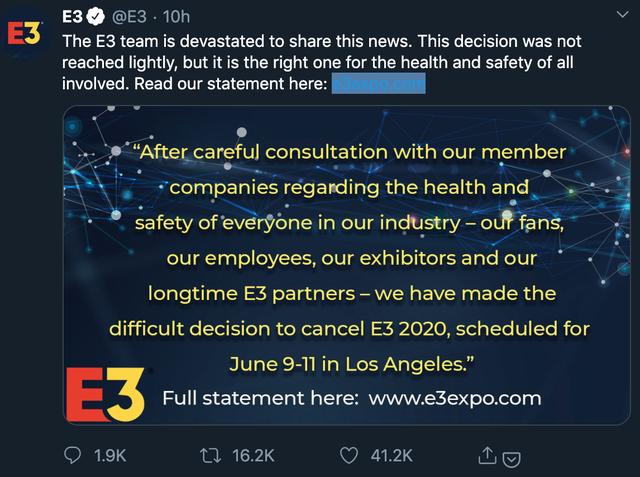Click the verified badge beside E3
Image resolution: width=640 pixels, height=477 pixels.
[98, 17]
